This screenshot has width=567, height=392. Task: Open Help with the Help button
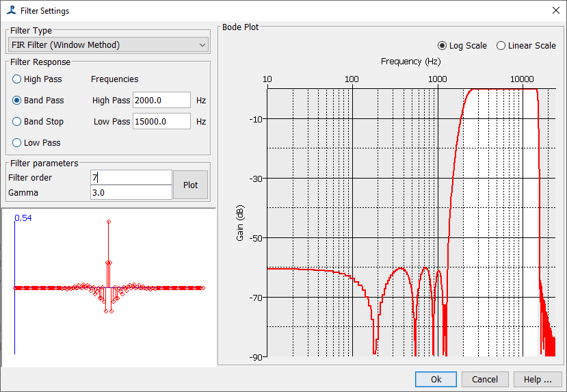point(538,379)
